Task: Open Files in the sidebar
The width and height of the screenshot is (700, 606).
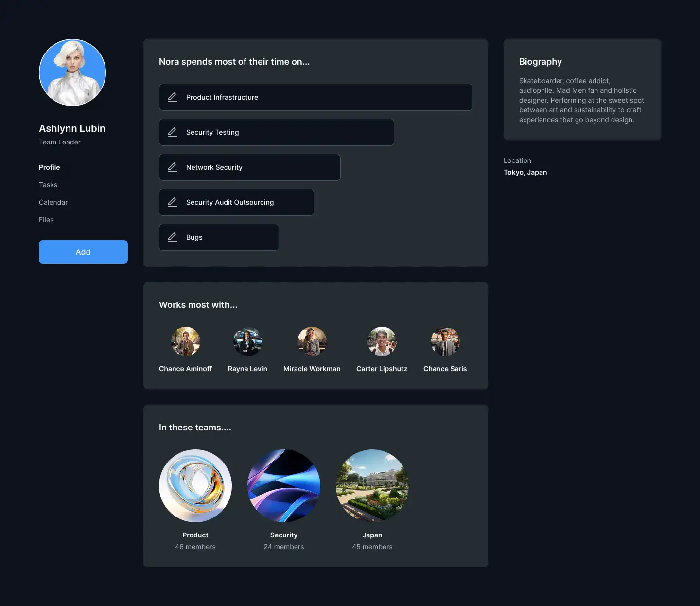Action: 46,220
